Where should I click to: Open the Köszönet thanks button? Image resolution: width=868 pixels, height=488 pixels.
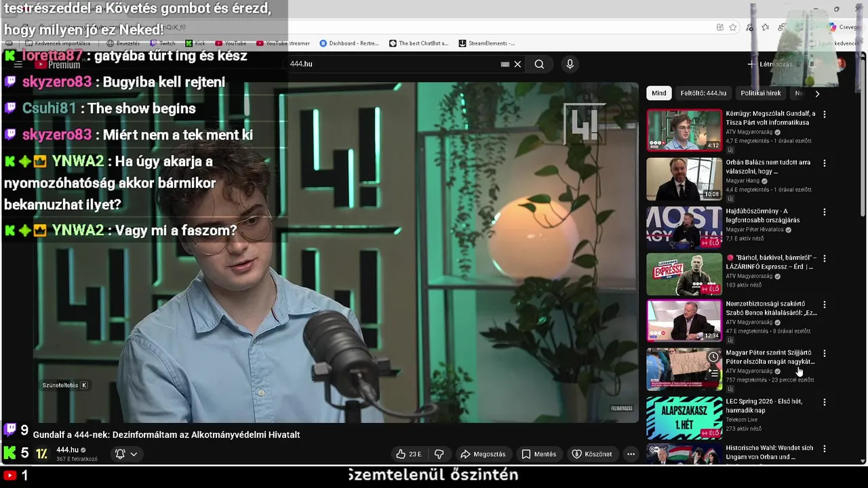point(592,454)
